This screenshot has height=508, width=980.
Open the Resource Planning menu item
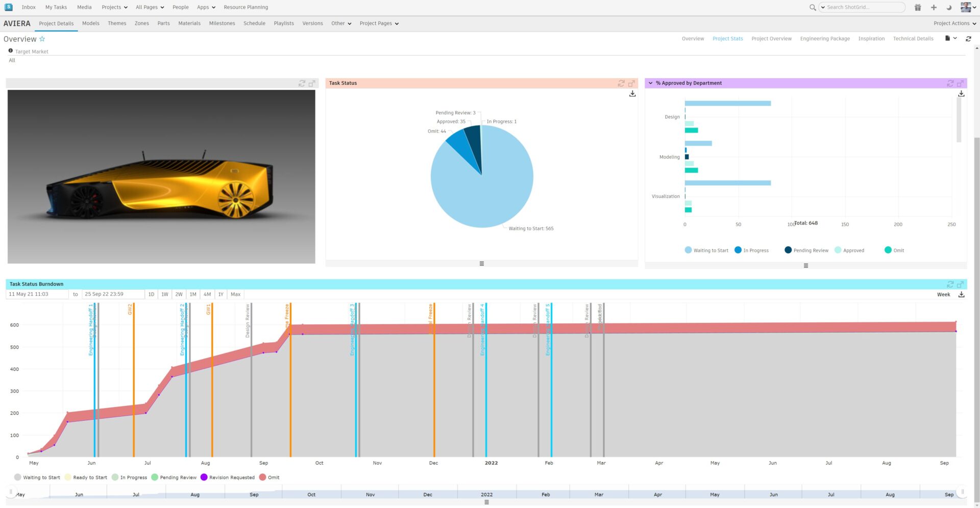point(246,7)
